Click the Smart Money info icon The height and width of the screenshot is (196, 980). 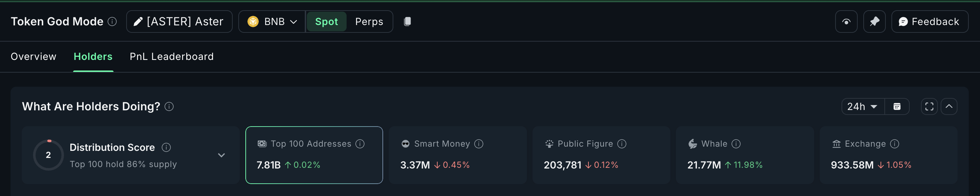pyautogui.click(x=479, y=144)
